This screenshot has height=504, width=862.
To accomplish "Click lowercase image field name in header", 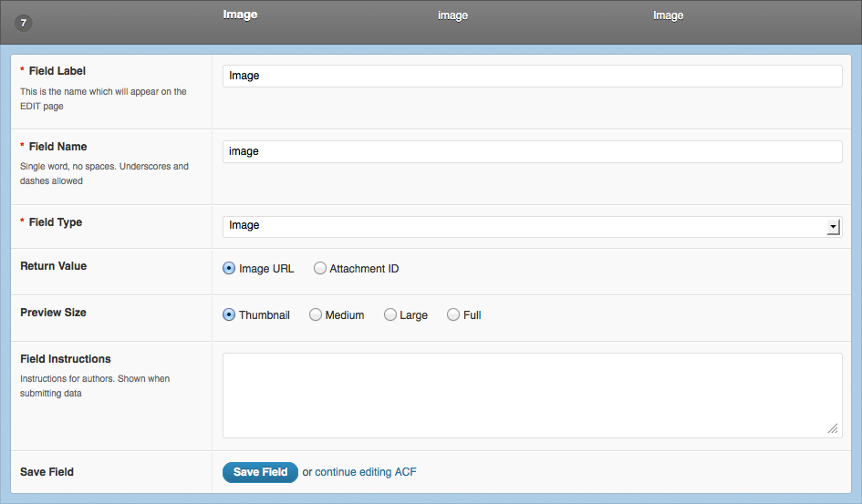I will pyautogui.click(x=453, y=15).
